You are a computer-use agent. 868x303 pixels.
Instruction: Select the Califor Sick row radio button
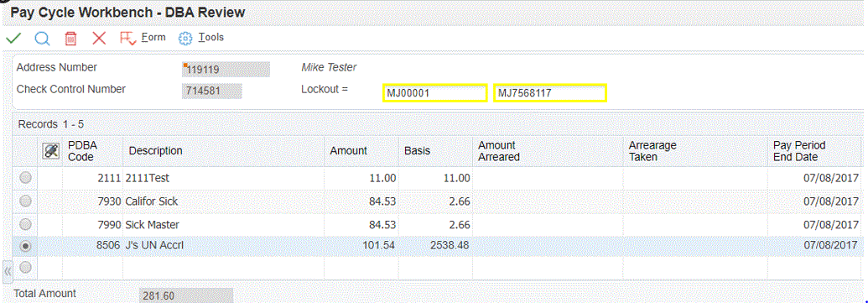[x=25, y=201]
